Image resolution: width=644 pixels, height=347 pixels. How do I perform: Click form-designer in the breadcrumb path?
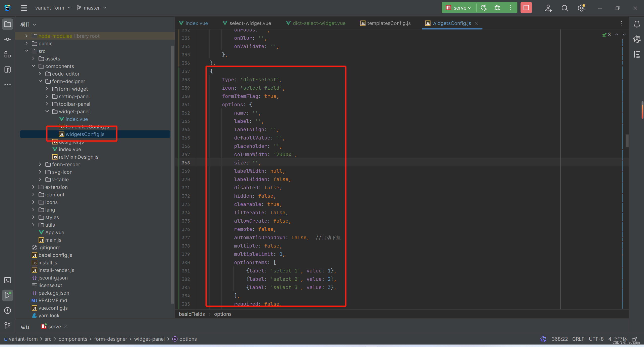pyautogui.click(x=110, y=339)
